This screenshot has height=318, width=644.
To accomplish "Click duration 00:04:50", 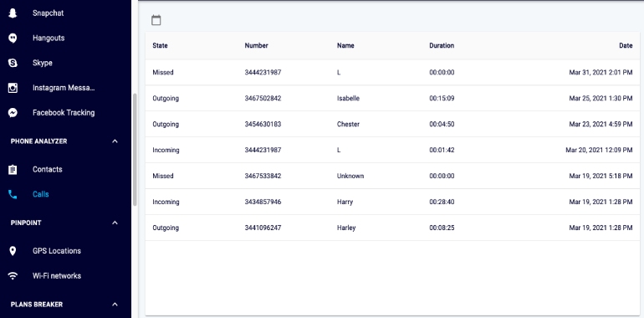I will coord(442,124).
